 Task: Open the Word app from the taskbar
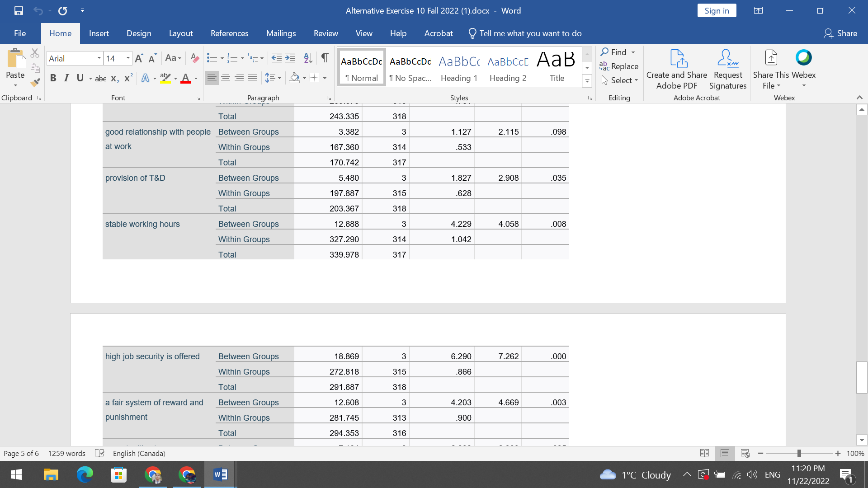click(x=220, y=474)
